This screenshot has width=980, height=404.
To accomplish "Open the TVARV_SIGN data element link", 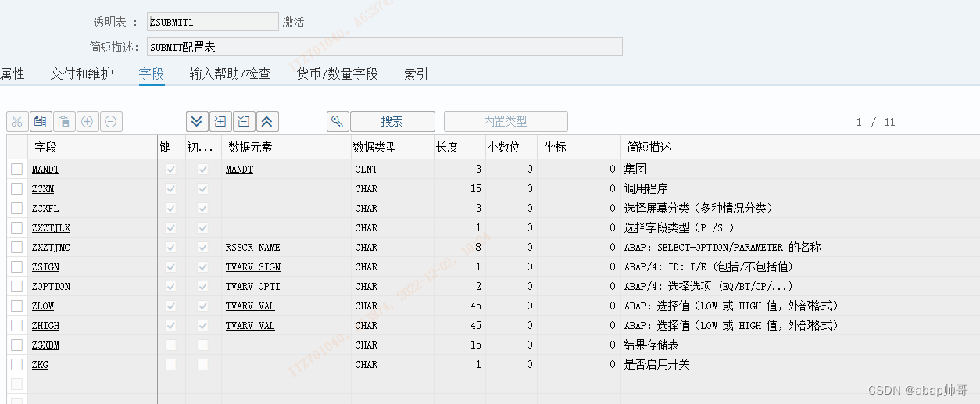I will (x=253, y=266).
